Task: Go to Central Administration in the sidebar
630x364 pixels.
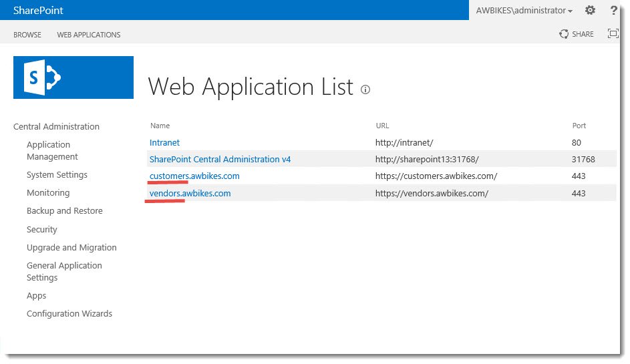Action: click(x=56, y=126)
